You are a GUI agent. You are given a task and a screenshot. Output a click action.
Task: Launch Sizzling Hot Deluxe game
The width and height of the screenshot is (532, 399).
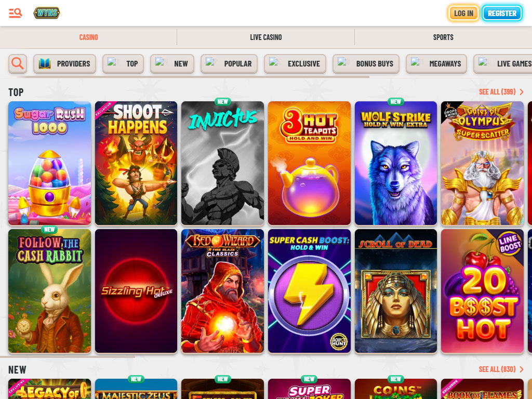point(136,291)
